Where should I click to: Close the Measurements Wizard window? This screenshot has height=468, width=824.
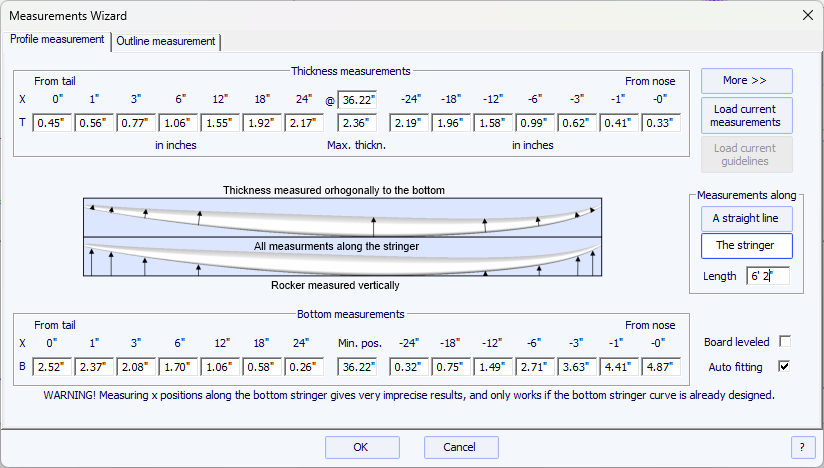(x=807, y=15)
